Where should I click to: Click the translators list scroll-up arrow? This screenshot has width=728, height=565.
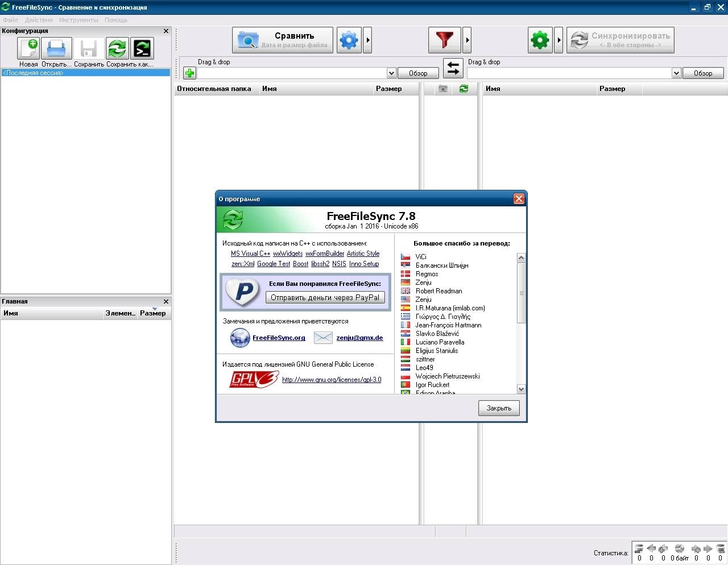(x=521, y=257)
